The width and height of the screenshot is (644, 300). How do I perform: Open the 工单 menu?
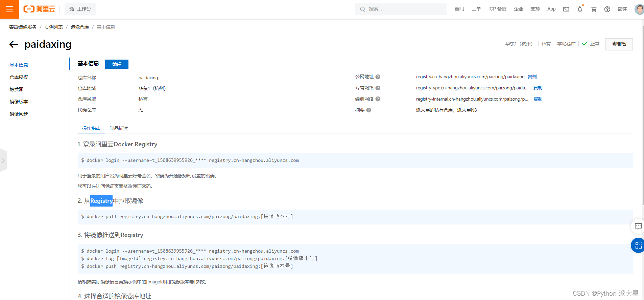click(476, 9)
